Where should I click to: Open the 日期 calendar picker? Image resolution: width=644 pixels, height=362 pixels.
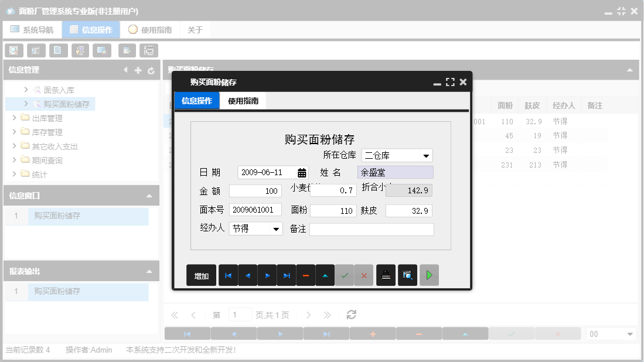point(302,173)
